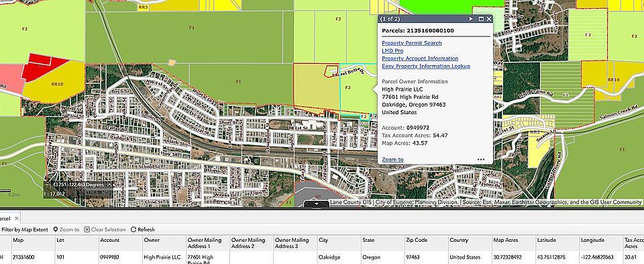644x264 pixels.
Task: Refresh the attribute table
Action: tap(142, 230)
